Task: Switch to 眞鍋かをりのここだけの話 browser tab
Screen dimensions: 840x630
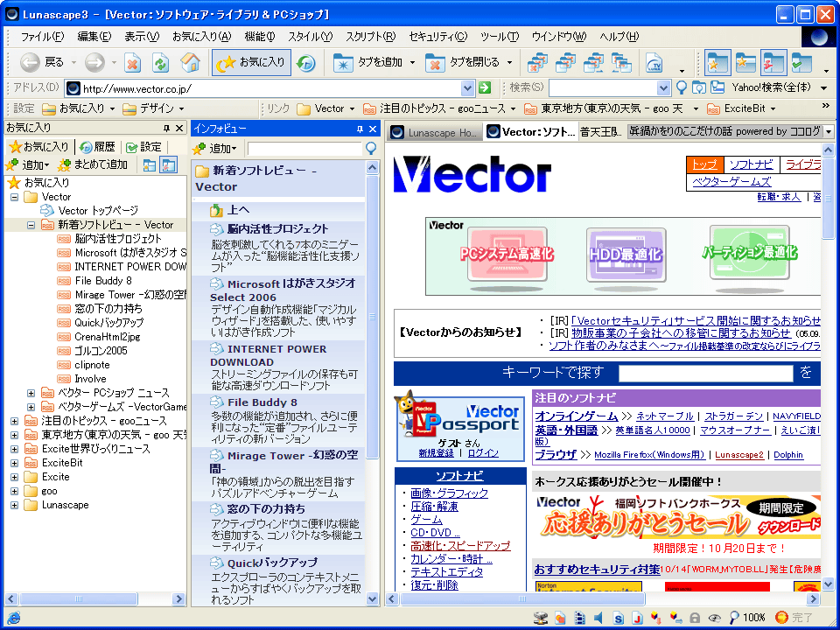Action: point(724,131)
